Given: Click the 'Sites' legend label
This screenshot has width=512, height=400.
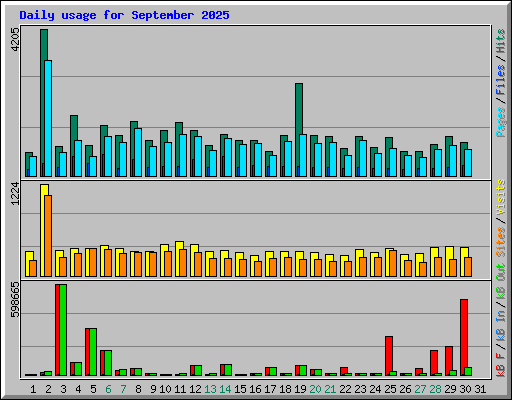Looking at the screenshot, I should (500, 242).
